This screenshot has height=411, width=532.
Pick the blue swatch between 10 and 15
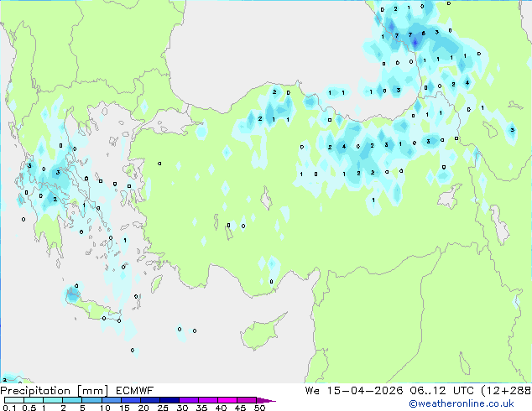(111, 400)
